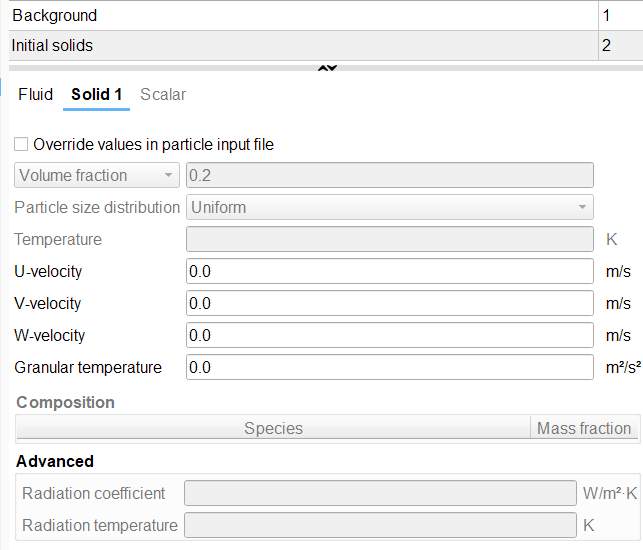Click the Radiation temperature input field

click(x=380, y=525)
